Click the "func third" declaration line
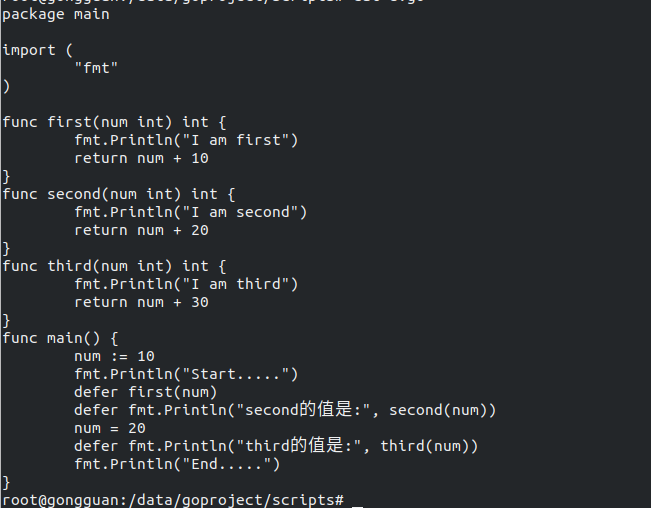The image size is (651, 508). (x=114, y=266)
